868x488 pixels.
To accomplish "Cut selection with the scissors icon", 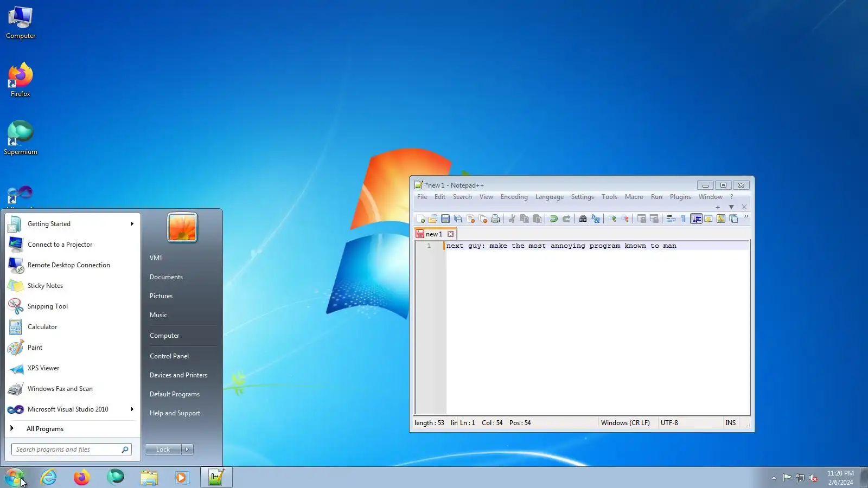I will pyautogui.click(x=512, y=219).
